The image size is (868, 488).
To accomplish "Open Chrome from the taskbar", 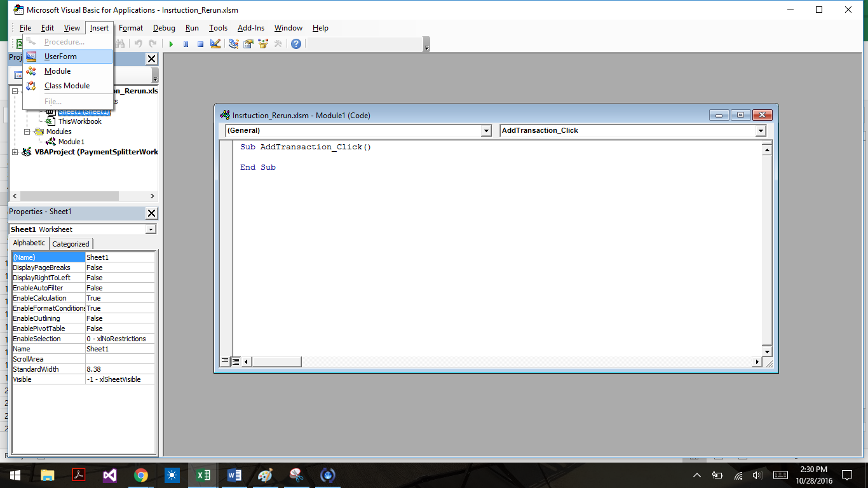I will (x=140, y=475).
